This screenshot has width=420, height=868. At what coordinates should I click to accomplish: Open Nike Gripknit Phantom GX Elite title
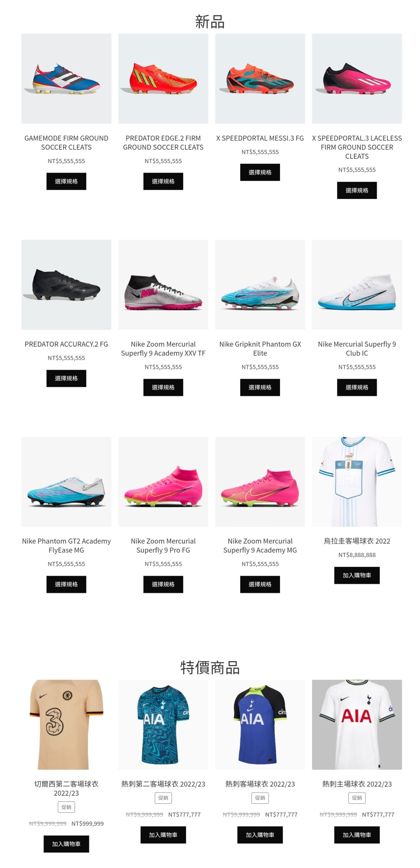260,349
